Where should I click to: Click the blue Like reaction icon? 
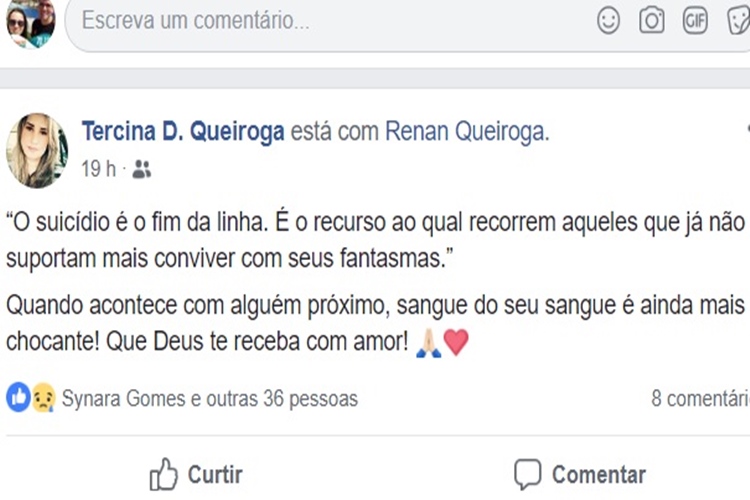18,398
